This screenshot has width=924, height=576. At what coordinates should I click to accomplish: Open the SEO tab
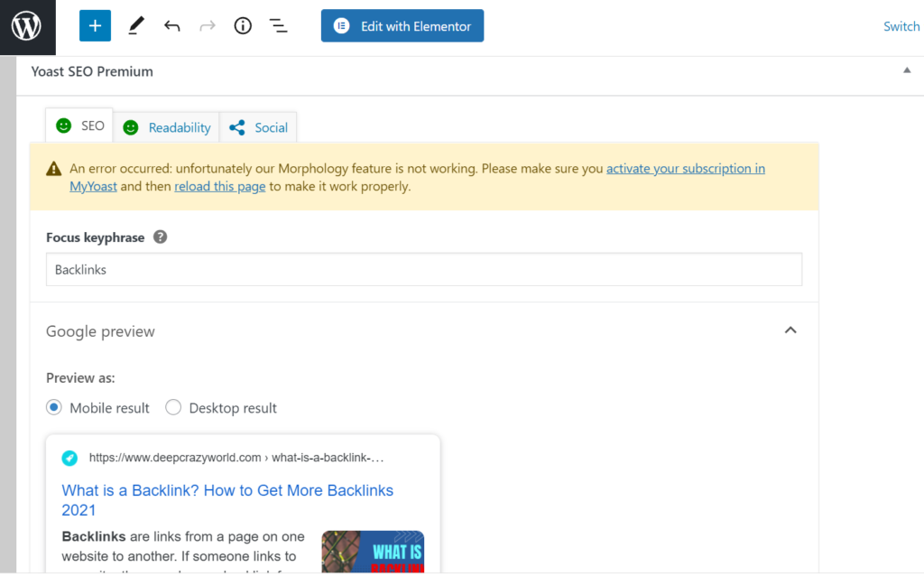[x=79, y=125]
